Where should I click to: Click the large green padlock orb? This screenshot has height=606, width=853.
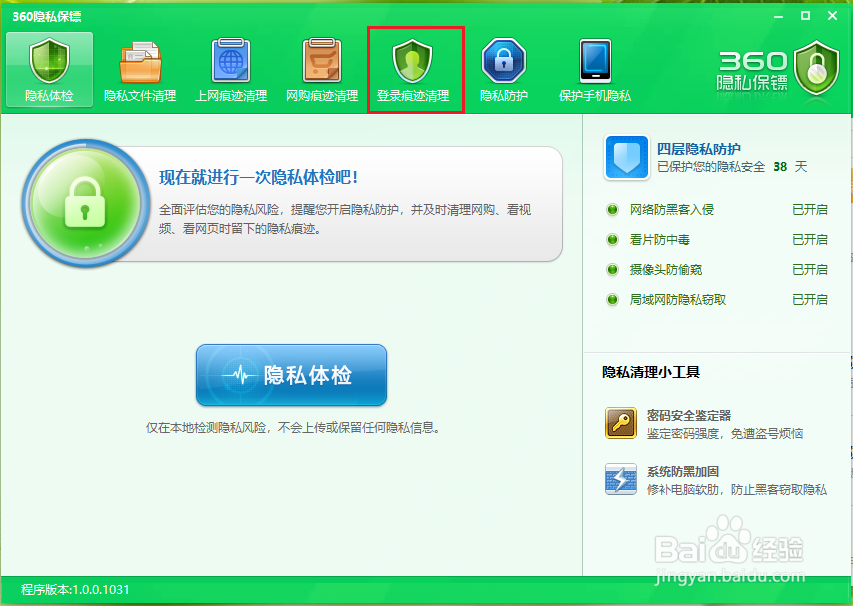coord(85,203)
